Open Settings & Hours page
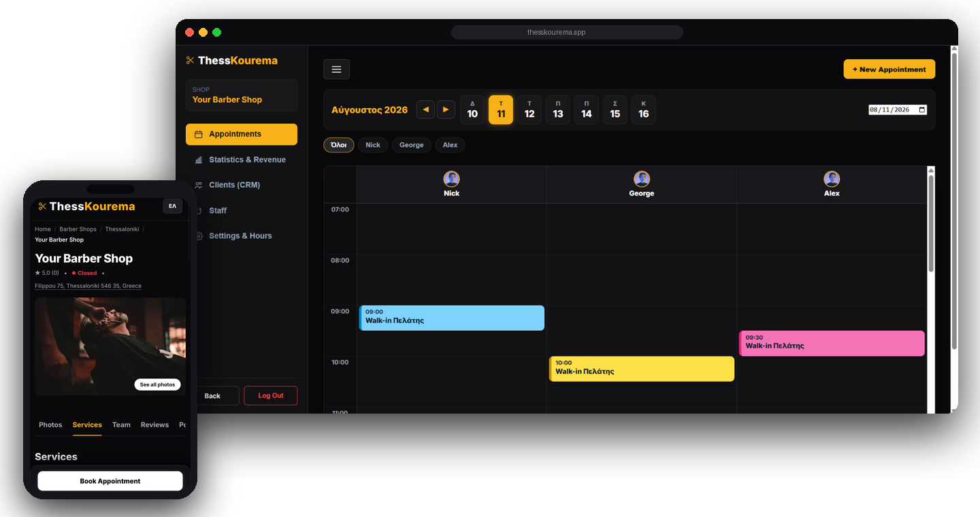The height and width of the screenshot is (517, 980). coord(242,236)
